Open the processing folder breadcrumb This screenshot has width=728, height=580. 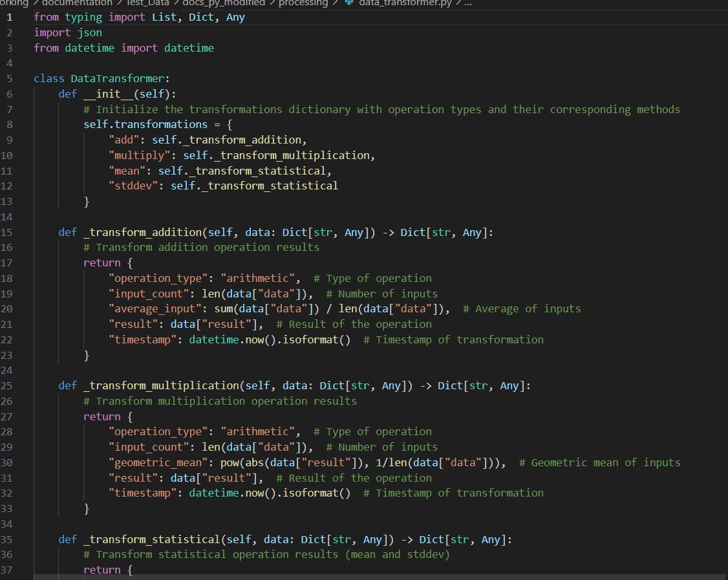[x=303, y=3]
